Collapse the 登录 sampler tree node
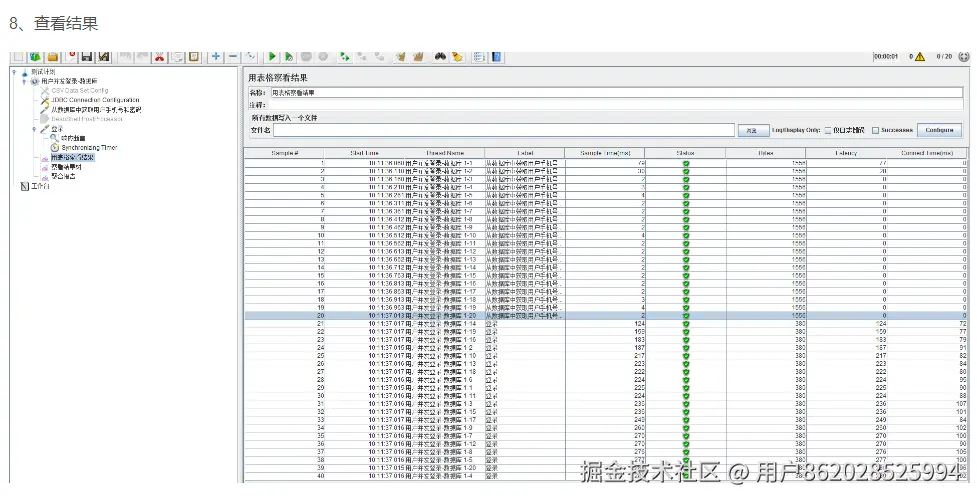 [34, 129]
